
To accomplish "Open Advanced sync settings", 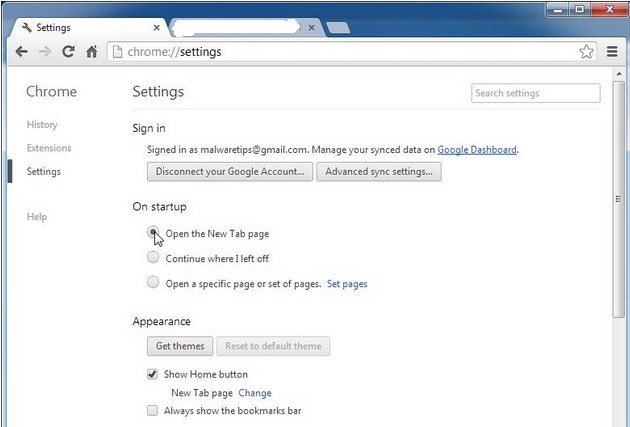I will 379,172.
